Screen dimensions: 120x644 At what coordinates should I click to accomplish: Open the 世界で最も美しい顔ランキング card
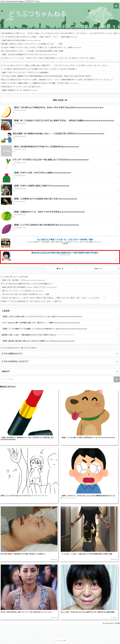[x=29, y=591]
